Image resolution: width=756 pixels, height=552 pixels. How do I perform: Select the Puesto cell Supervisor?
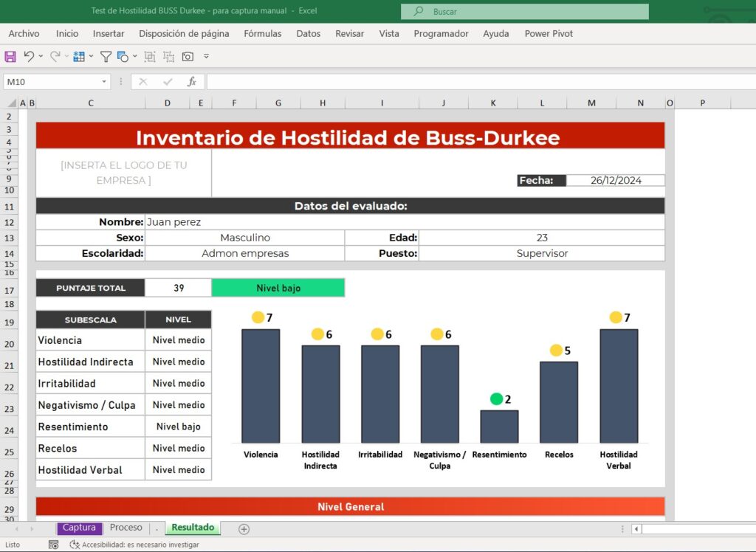tap(542, 253)
